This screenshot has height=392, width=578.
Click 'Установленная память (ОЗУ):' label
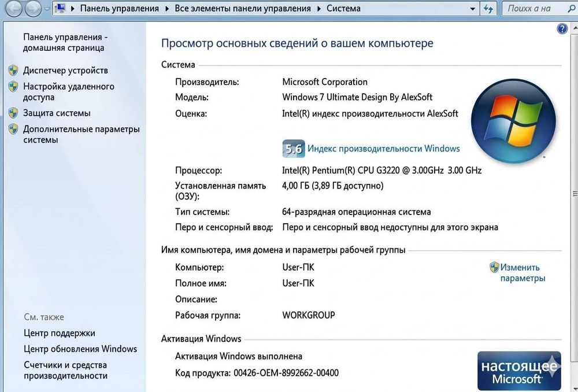pyautogui.click(x=220, y=191)
